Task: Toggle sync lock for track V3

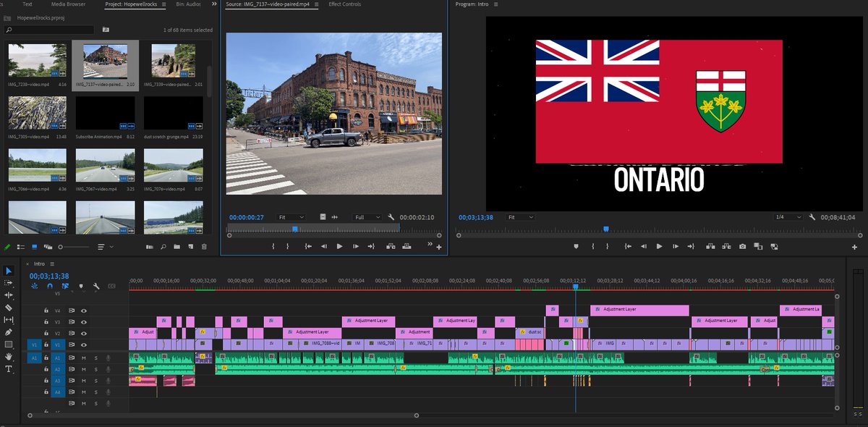Action: [72, 322]
